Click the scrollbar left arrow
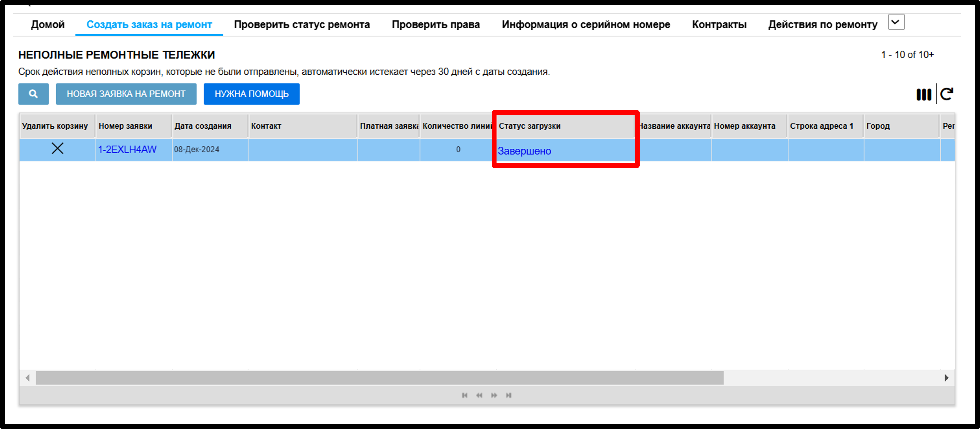 point(27,378)
